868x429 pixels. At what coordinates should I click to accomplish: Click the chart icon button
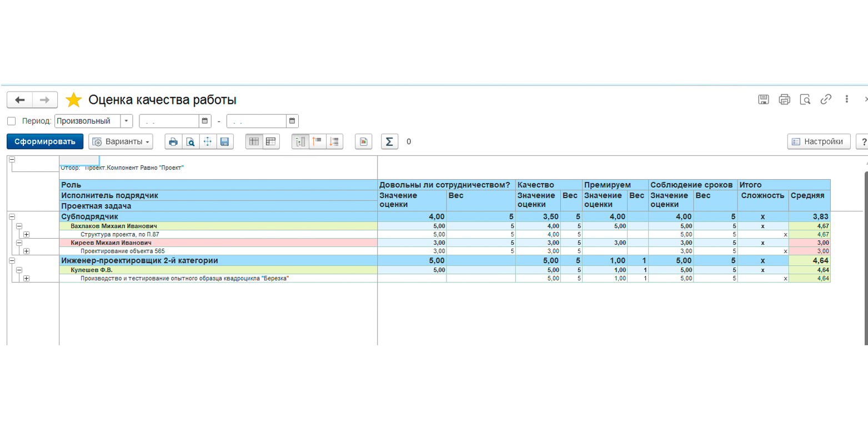coord(363,142)
